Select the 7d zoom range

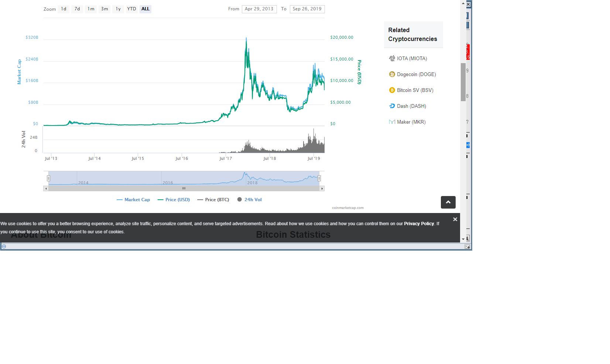click(x=77, y=9)
